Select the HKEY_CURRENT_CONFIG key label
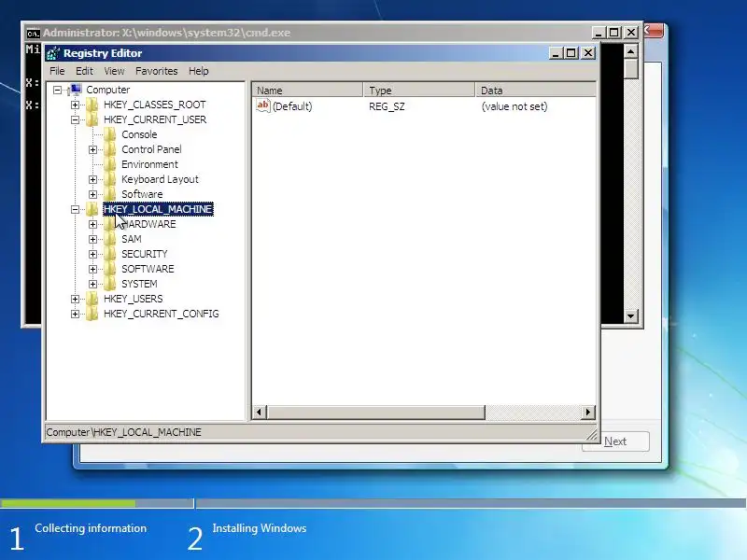 [161, 314]
